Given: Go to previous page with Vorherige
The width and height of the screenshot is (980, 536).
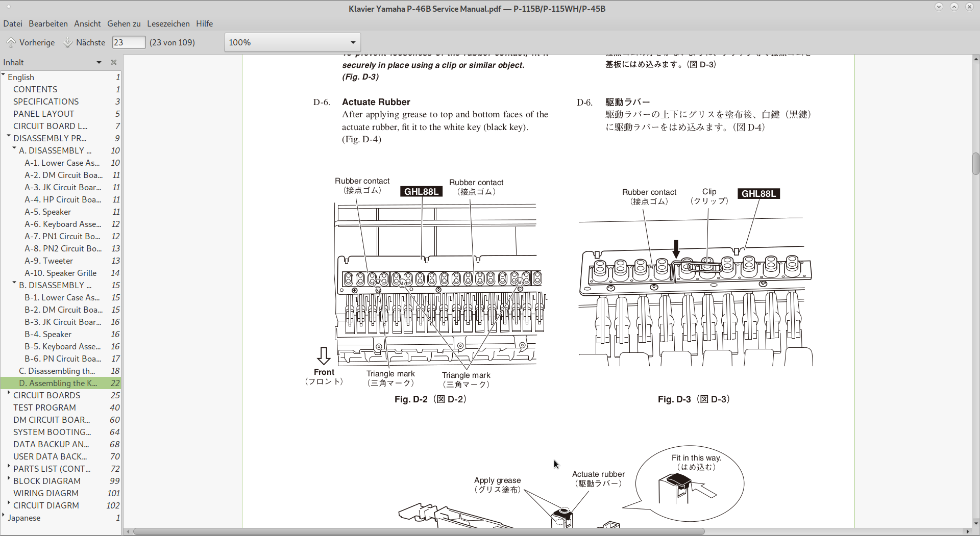Looking at the screenshot, I should pyautogui.click(x=30, y=42).
